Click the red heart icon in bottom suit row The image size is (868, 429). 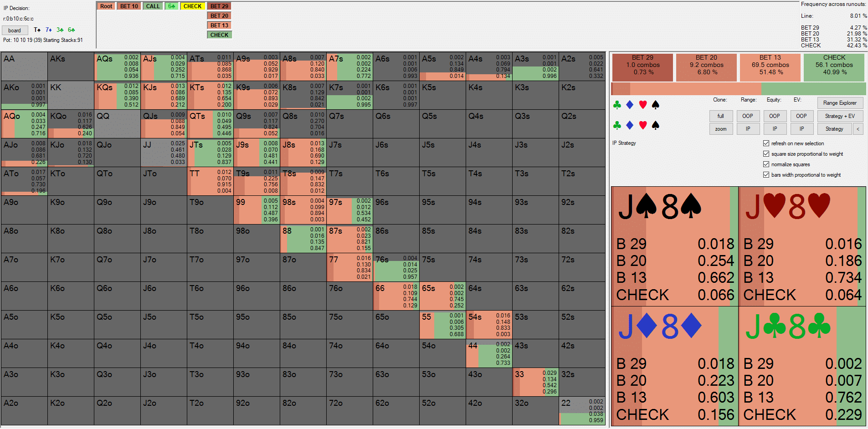(x=643, y=125)
